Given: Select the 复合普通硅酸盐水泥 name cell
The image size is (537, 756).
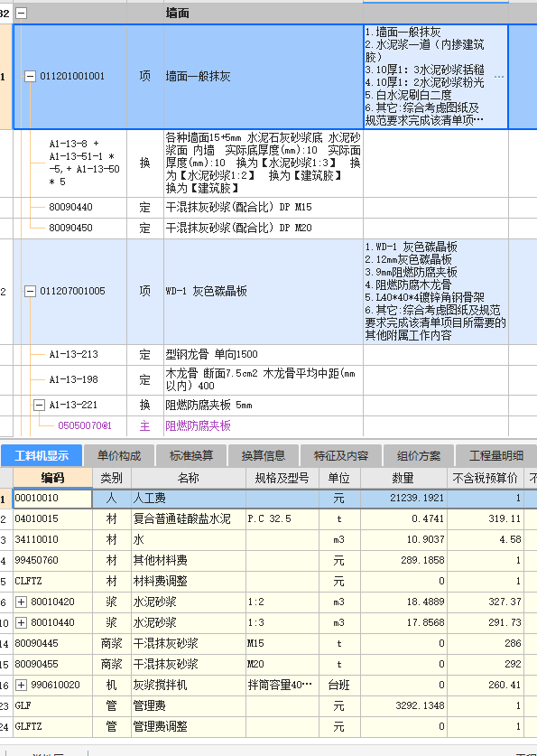Looking at the screenshot, I should [x=189, y=518].
